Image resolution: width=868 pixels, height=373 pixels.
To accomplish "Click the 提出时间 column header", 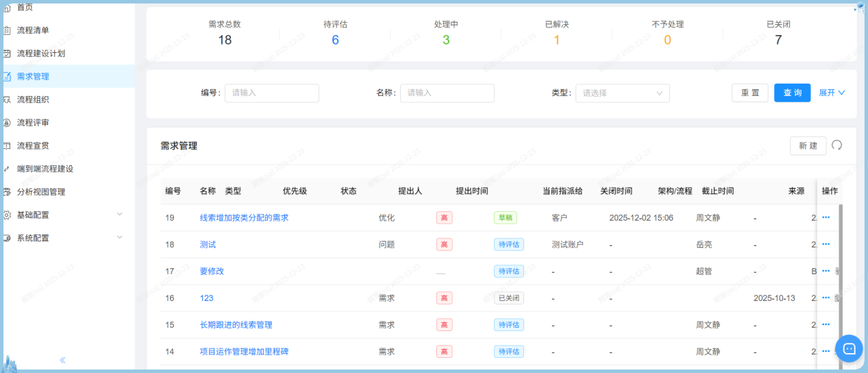I will pyautogui.click(x=472, y=191).
